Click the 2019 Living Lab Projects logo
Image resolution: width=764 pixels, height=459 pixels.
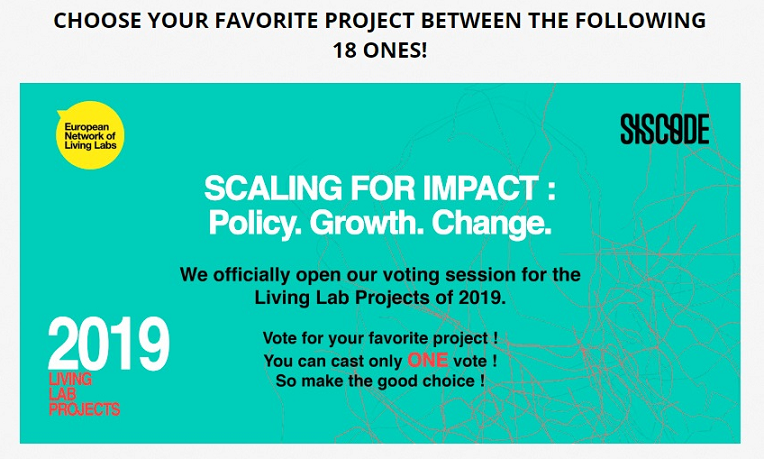pos(109,366)
